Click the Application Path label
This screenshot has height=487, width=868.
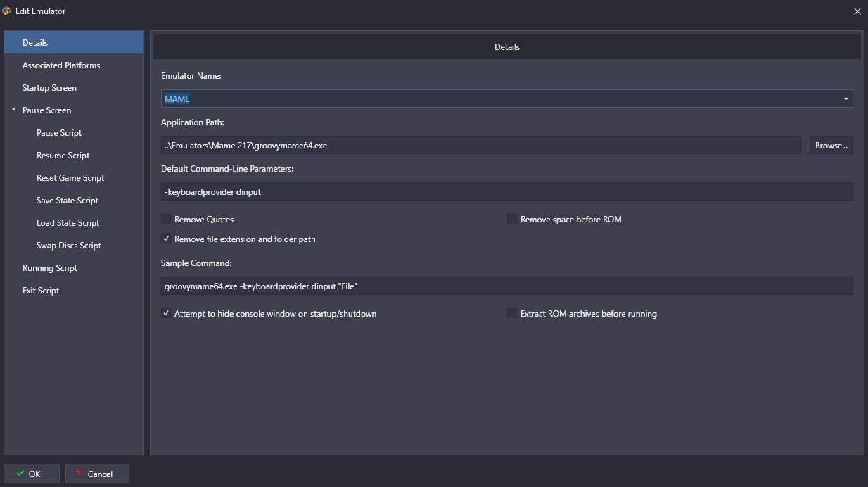(193, 122)
